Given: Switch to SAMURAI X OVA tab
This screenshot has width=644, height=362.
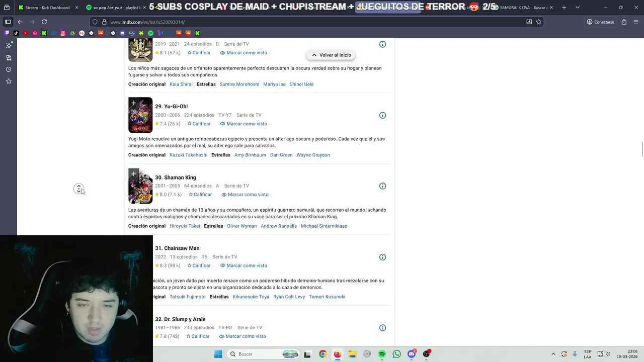Looking at the screenshot, I should coord(523,8).
